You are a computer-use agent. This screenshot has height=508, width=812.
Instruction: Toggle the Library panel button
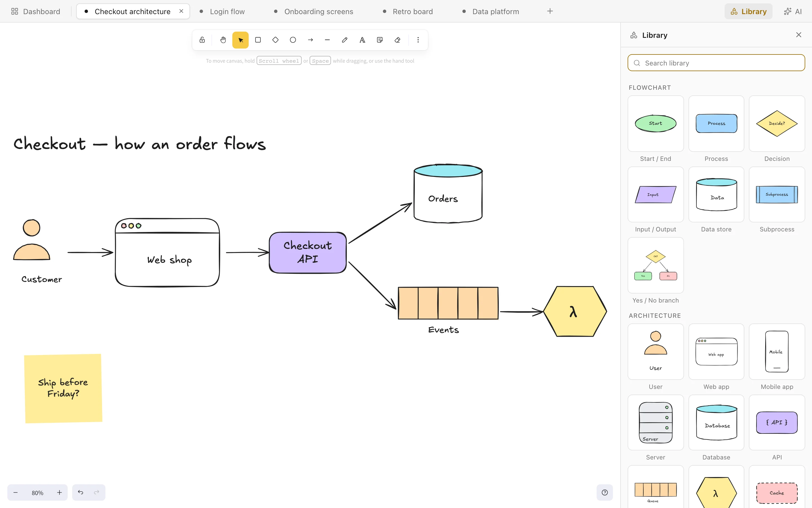coord(749,11)
